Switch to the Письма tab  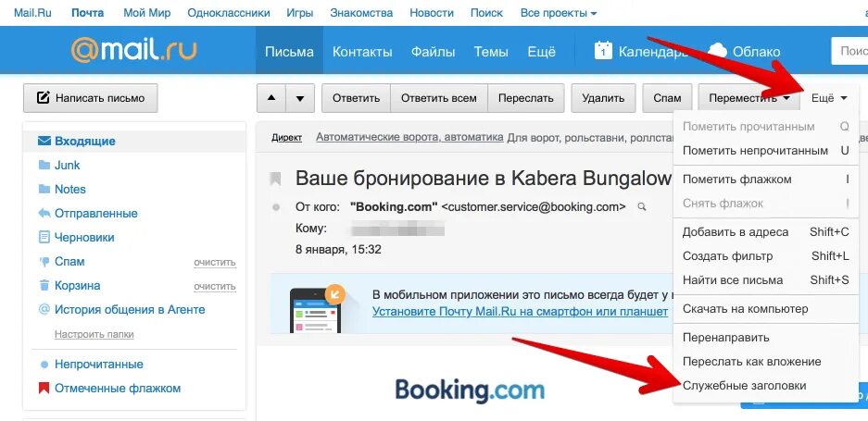coord(289,52)
